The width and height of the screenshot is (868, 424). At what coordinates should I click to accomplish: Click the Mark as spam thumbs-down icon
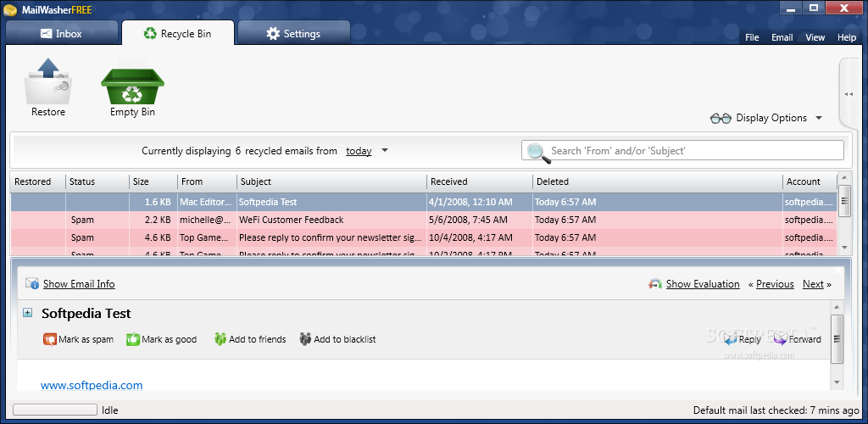tap(50, 338)
